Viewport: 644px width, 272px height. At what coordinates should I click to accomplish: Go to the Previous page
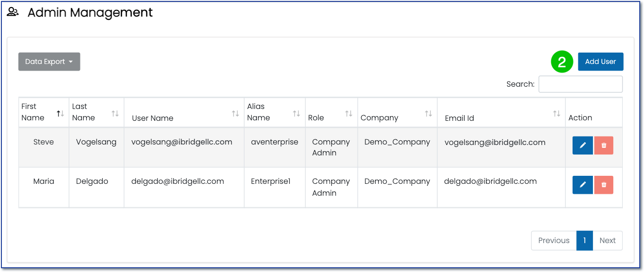554,241
